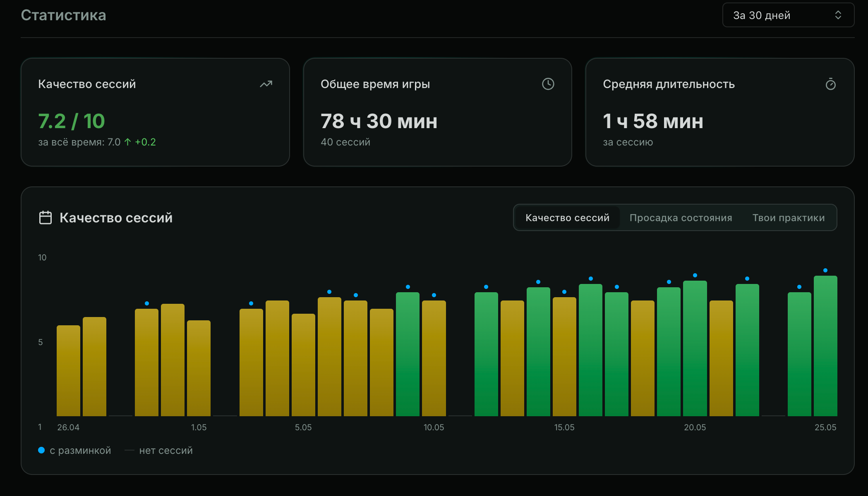Click the trend arrow icon in Качество сессий card
Screen dimensions: 868x496
click(266, 84)
